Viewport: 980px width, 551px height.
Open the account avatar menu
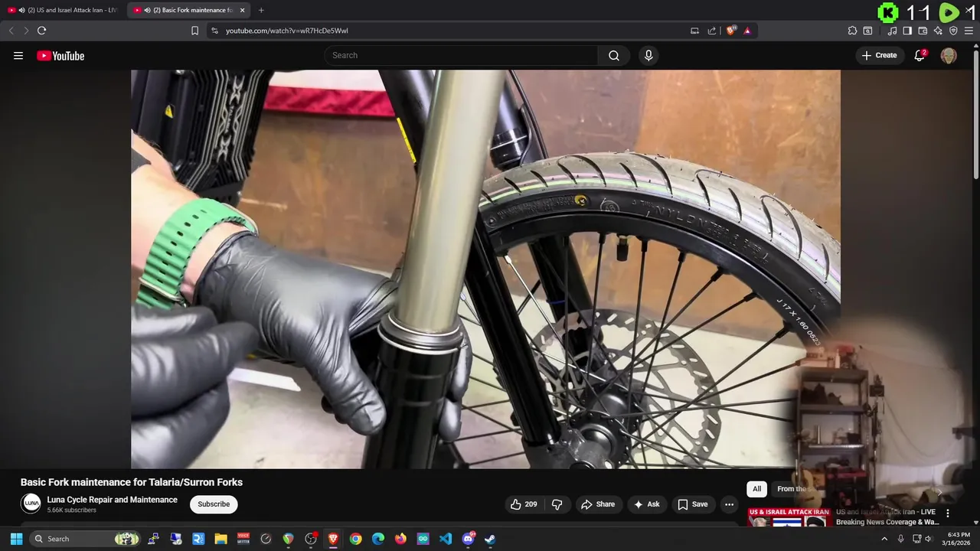pos(949,55)
